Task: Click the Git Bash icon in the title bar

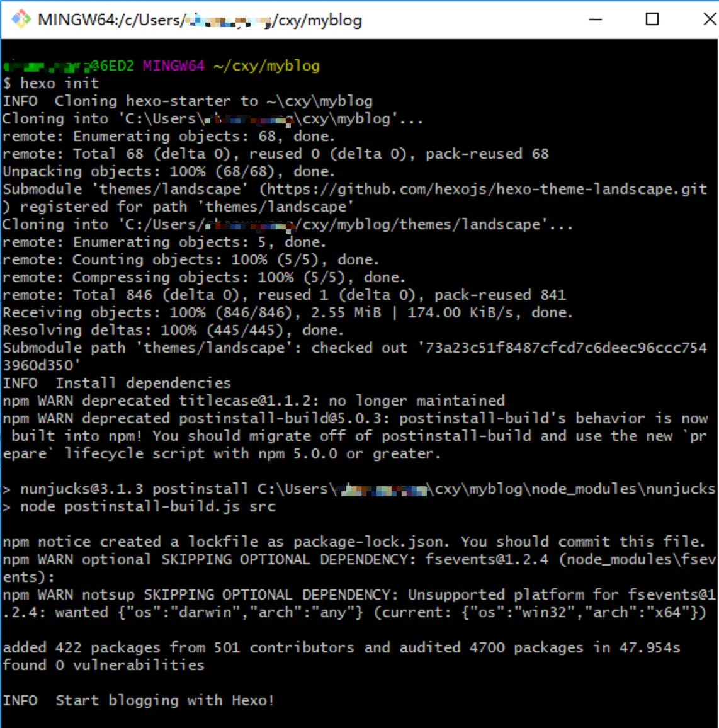Action: tap(21, 20)
